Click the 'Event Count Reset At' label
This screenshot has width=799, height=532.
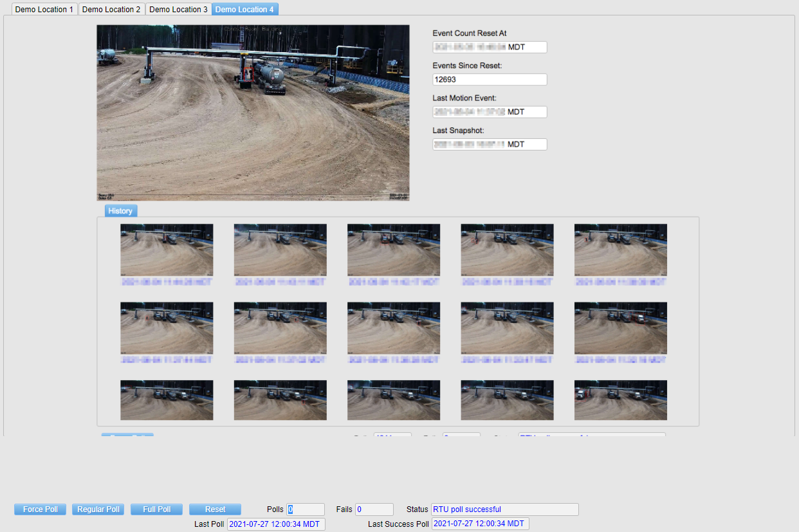point(470,33)
